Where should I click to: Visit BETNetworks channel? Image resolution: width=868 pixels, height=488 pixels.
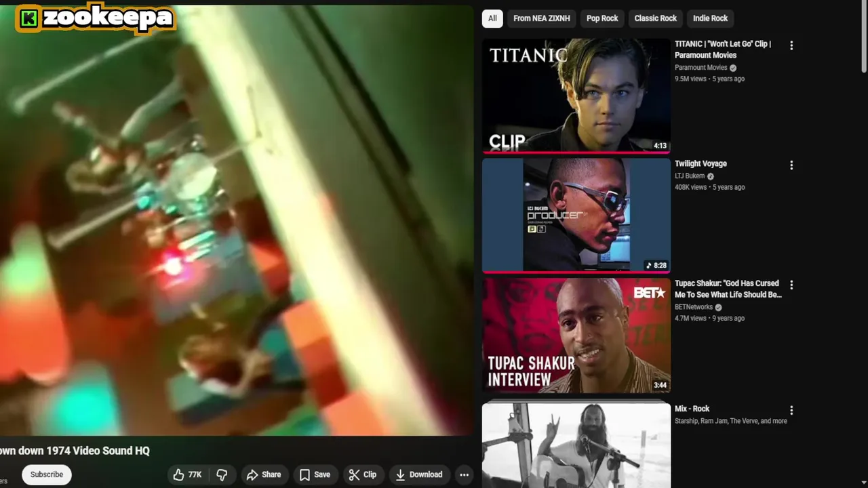pyautogui.click(x=694, y=307)
